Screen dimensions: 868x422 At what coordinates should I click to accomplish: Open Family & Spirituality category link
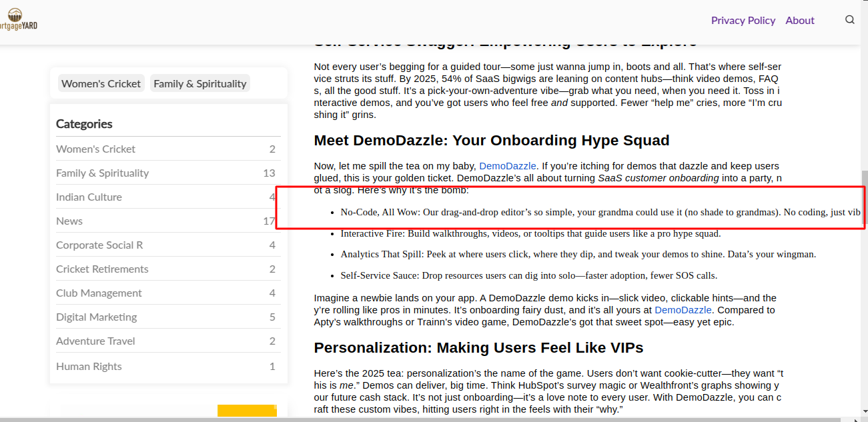(x=103, y=173)
